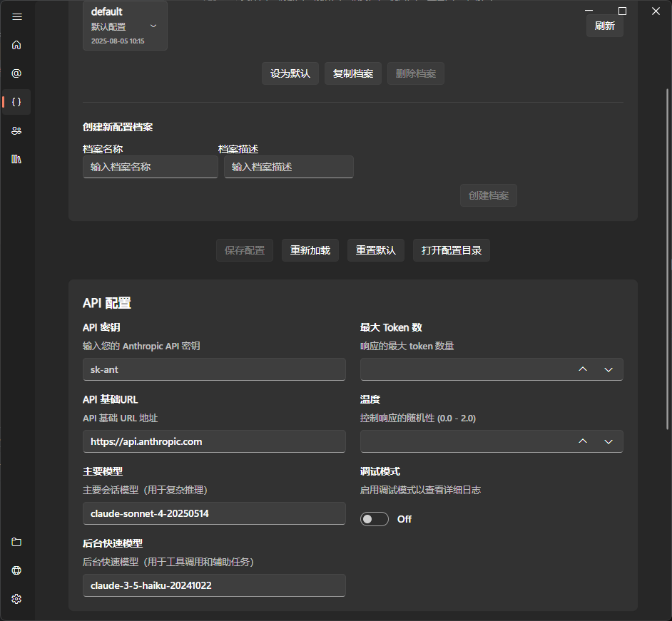Select the curly braces config page
This screenshot has width=672, height=621.
point(16,102)
